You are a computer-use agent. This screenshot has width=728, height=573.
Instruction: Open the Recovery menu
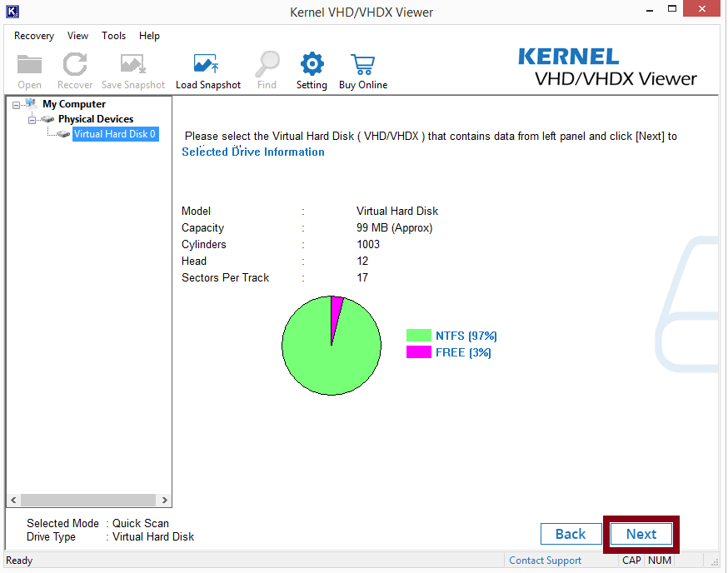34,36
